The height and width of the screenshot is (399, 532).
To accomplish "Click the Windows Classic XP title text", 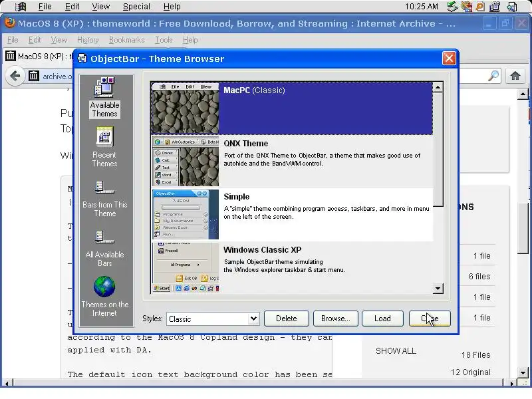I will click(262, 250).
